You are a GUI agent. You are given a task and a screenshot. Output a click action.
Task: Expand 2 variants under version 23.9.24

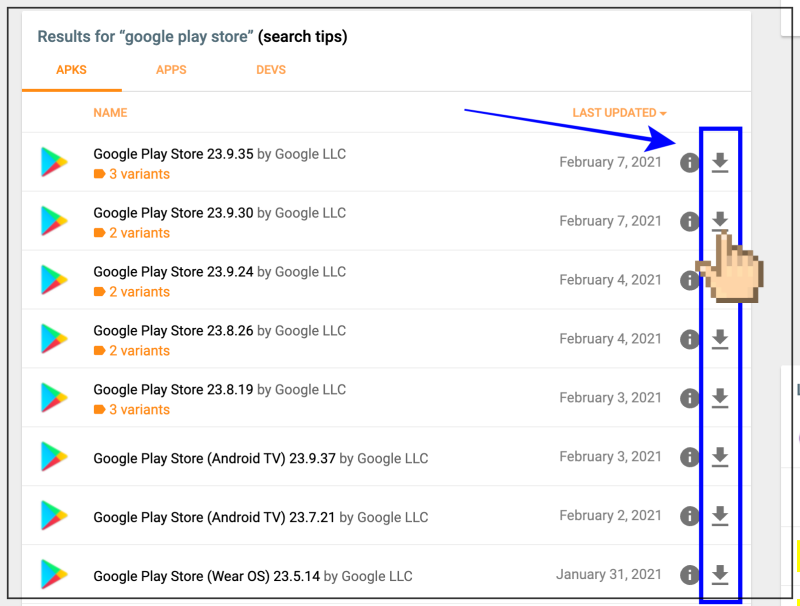pos(132,292)
